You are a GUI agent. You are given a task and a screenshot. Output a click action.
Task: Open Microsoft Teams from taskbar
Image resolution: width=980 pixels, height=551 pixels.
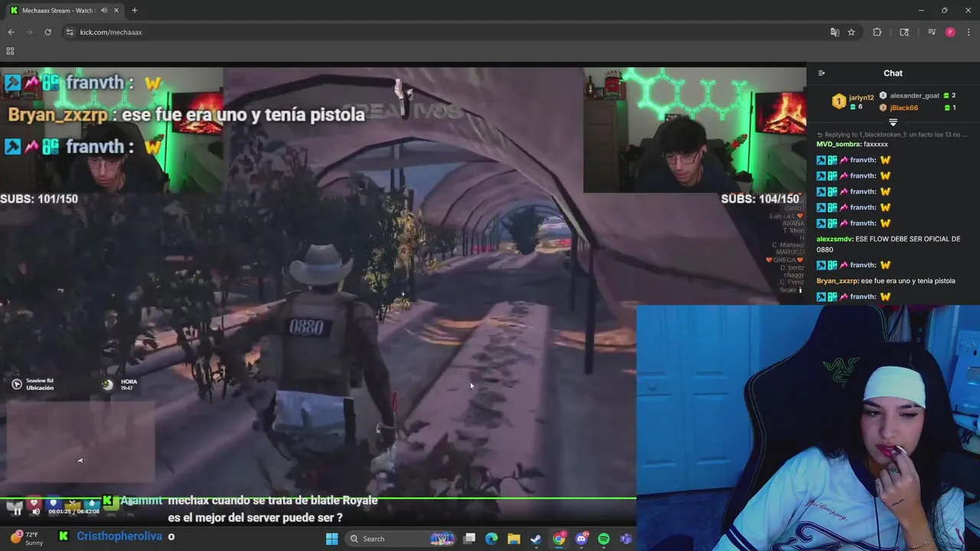(x=626, y=539)
